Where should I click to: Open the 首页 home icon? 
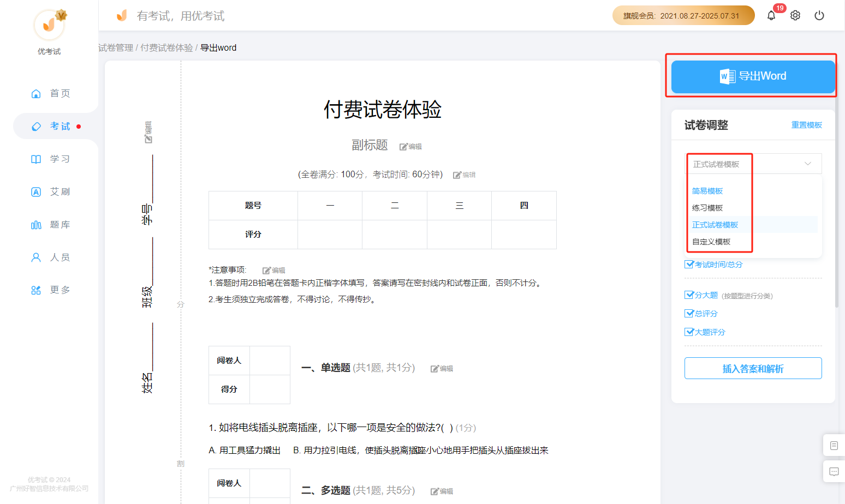36,94
